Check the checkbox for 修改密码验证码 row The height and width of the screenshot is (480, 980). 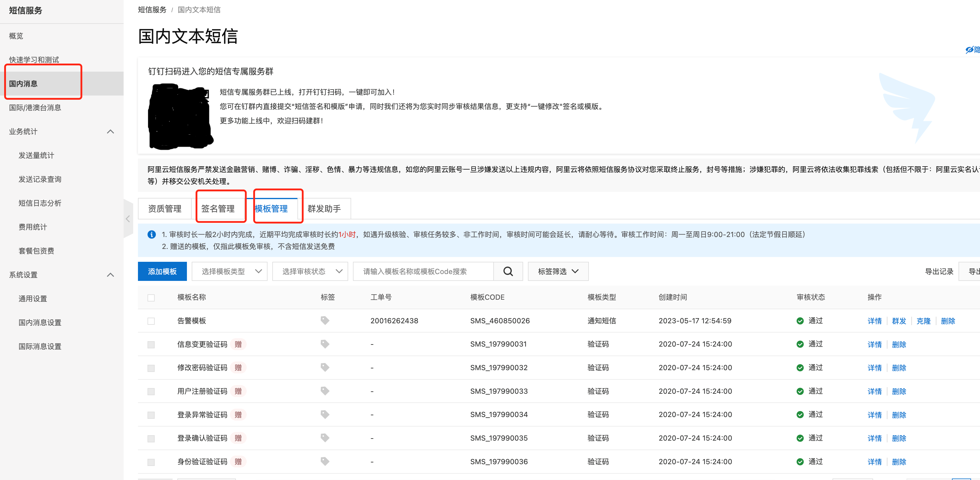tap(151, 368)
